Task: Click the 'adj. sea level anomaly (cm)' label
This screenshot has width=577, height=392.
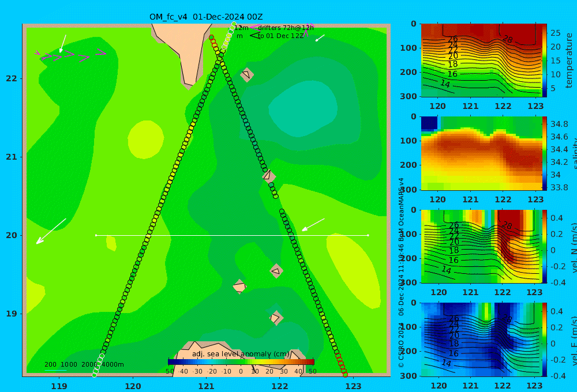Action: coord(241,354)
